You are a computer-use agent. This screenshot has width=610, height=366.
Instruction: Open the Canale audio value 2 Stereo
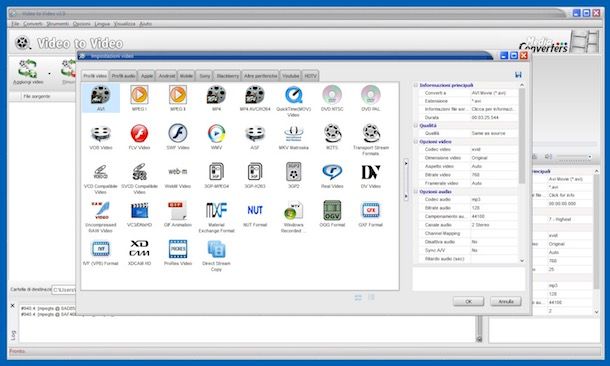(x=494, y=225)
